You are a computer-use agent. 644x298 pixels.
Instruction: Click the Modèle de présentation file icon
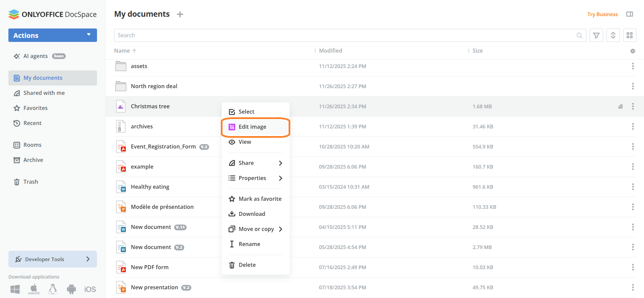121,207
